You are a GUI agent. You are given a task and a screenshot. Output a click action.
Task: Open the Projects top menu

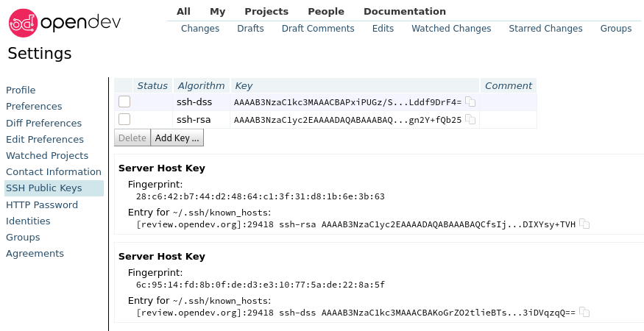pyautogui.click(x=266, y=11)
